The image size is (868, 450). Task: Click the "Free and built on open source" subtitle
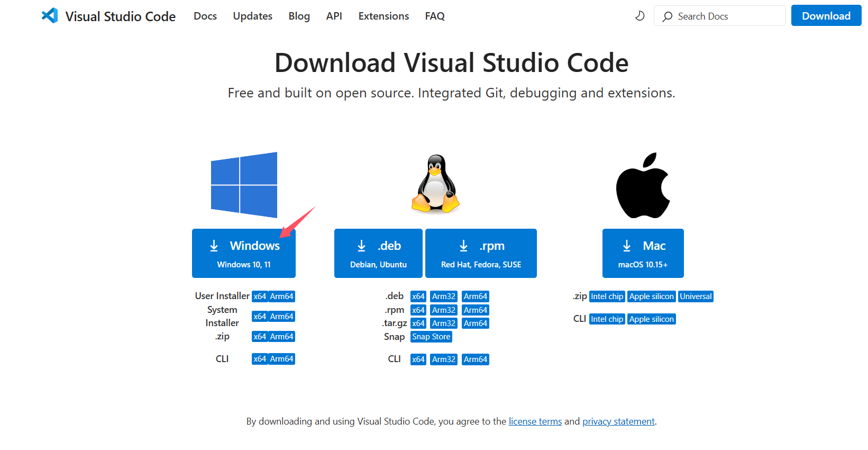(452, 93)
